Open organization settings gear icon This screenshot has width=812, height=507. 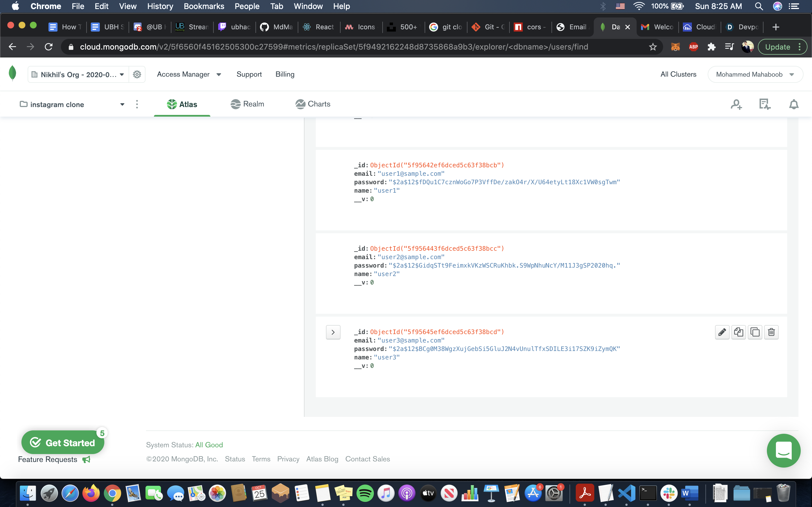[x=137, y=74]
